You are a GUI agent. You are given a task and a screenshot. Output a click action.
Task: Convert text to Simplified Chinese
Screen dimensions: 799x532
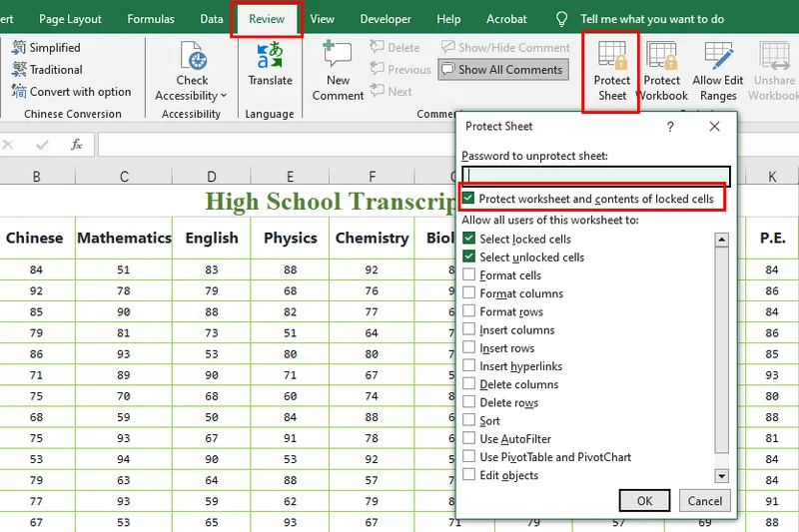coord(46,47)
